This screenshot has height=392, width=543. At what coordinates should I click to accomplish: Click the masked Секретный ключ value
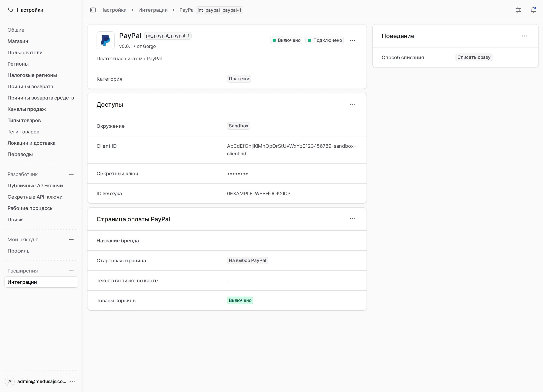tap(238, 174)
